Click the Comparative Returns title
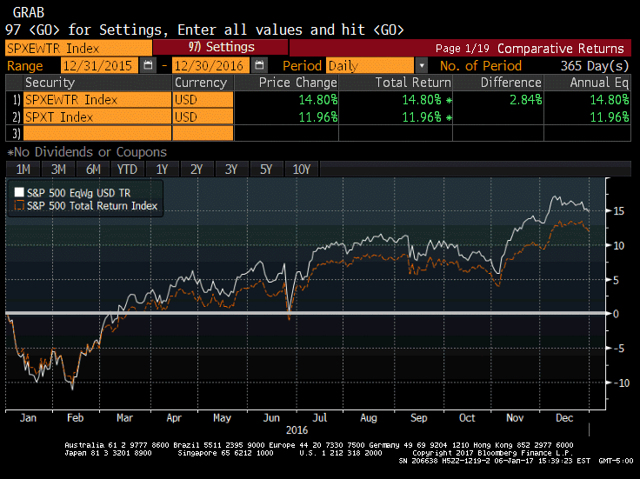Image resolution: width=640 pixels, height=479 pixels. [x=560, y=49]
